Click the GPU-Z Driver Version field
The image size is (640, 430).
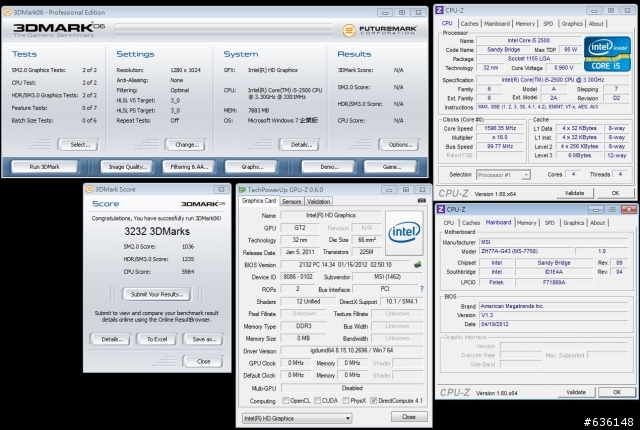point(352,350)
